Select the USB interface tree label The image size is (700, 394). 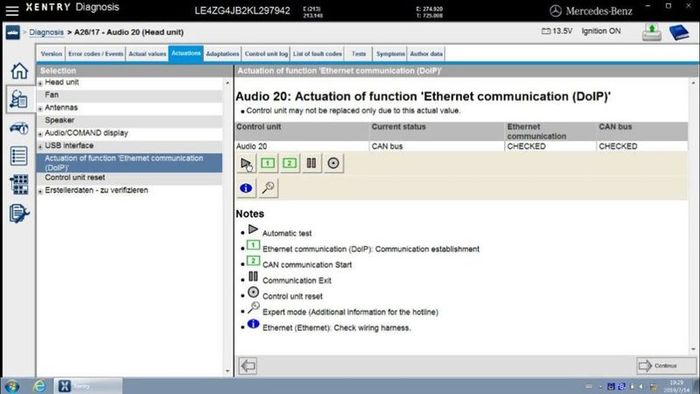pyautogui.click(x=69, y=145)
